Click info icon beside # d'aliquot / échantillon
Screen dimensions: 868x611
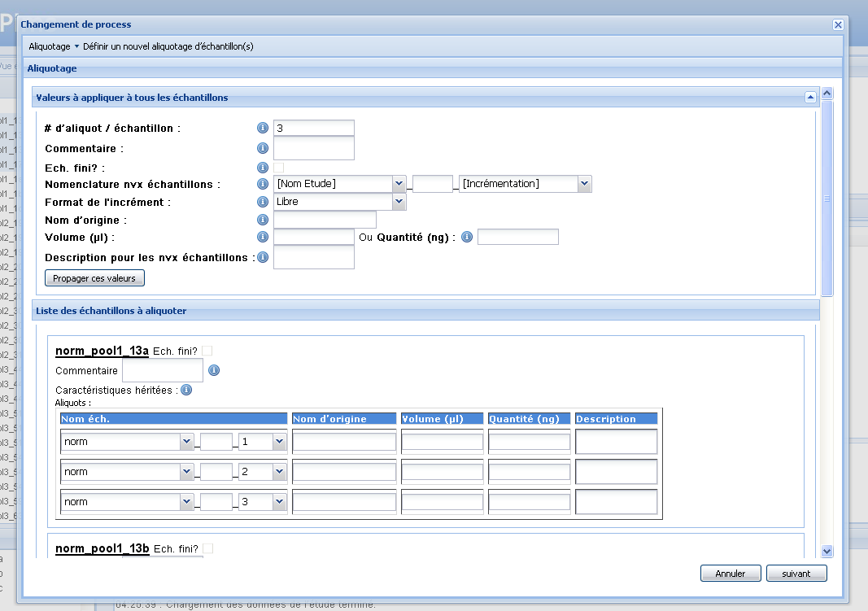pyautogui.click(x=263, y=128)
